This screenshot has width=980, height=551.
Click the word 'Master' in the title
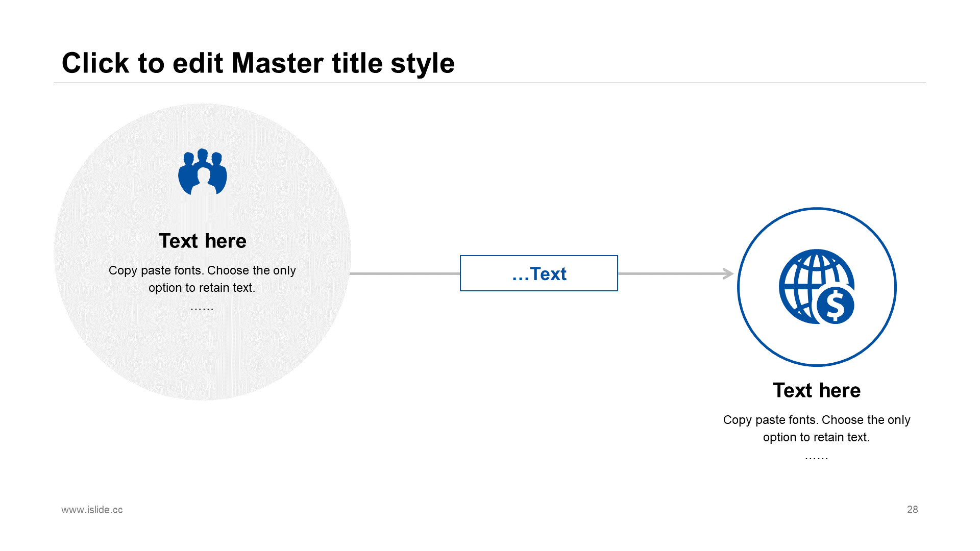click(x=277, y=63)
